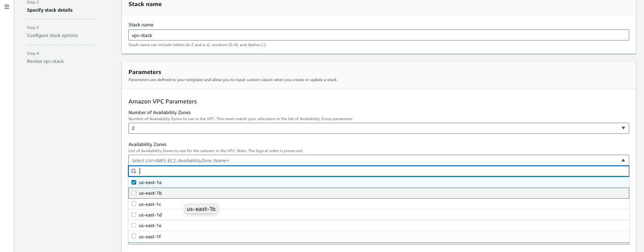This screenshot has width=644, height=252.
Task: Open the hamburger navigation menu
Action: pos(7,7)
